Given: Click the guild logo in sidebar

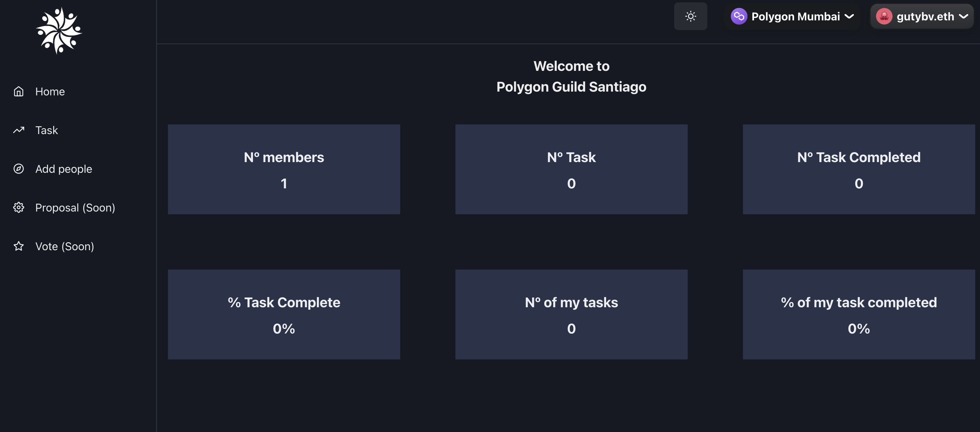Looking at the screenshot, I should click(59, 30).
